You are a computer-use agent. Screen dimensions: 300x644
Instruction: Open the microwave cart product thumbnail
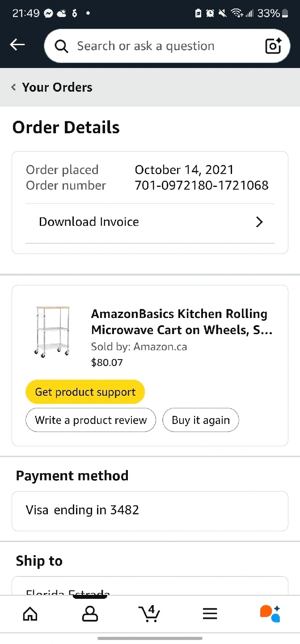point(52,331)
